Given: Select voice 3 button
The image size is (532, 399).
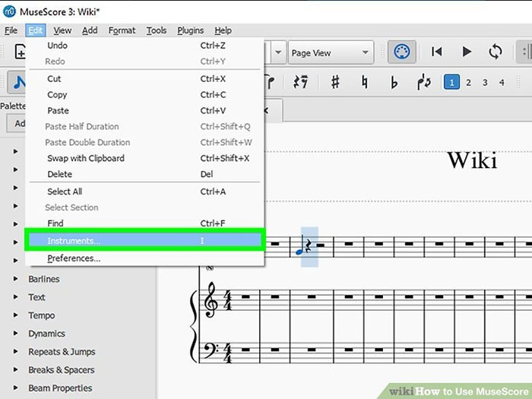Looking at the screenshot, I should point(485,82).
